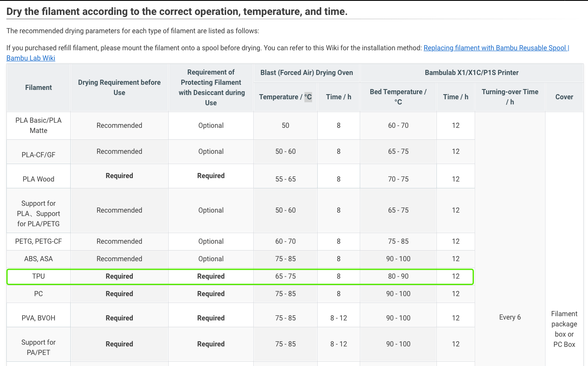The height and width of the screenshot is (366, 588).
Task: Click the Bambulab X1/X1C/P1S Printer header
Action: coord(472,72)
